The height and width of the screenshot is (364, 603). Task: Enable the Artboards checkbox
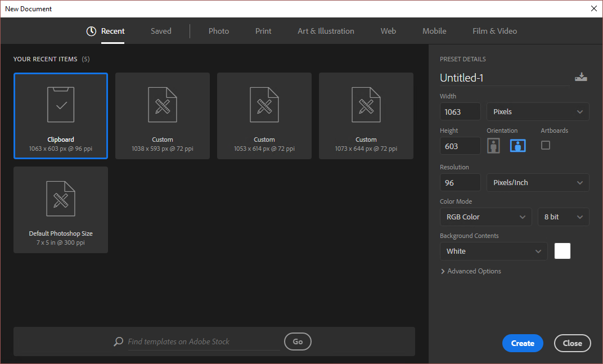click(x=545, y=145)
